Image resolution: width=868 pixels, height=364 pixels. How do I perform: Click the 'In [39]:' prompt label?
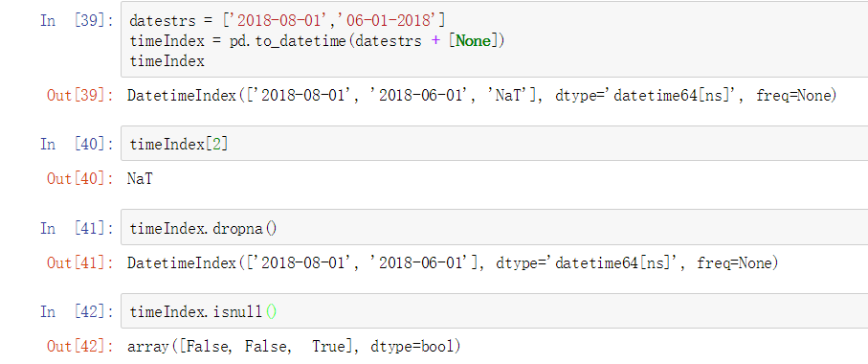point(78,21)
